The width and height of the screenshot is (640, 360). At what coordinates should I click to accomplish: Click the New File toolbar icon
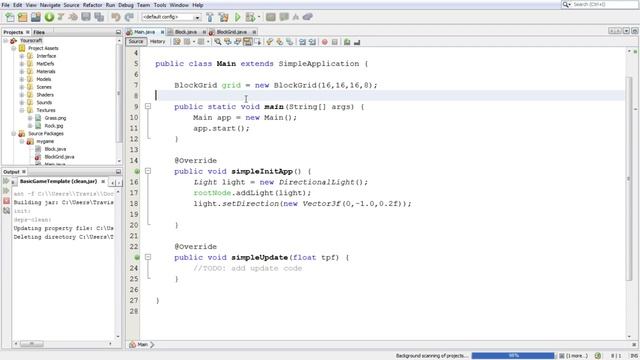click(x=9, y=17)
